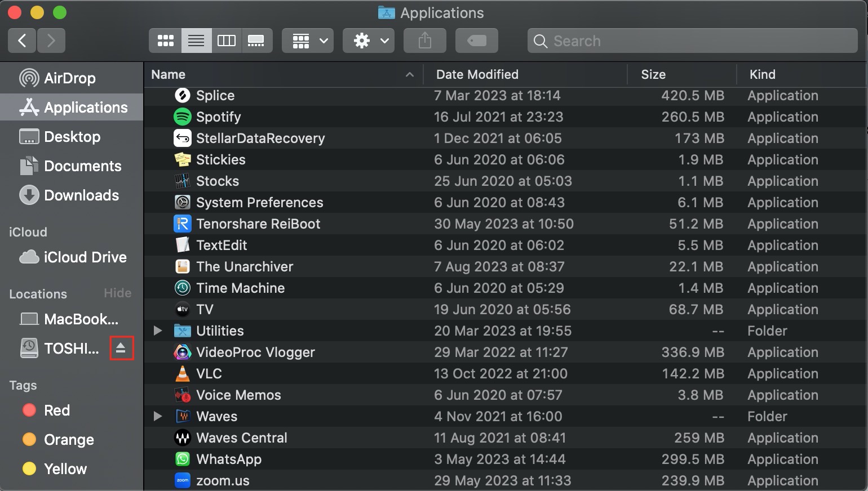Screen dimensions: 868x491
Task: Eject the TOSHIBA drive
Action: point(121,348)
